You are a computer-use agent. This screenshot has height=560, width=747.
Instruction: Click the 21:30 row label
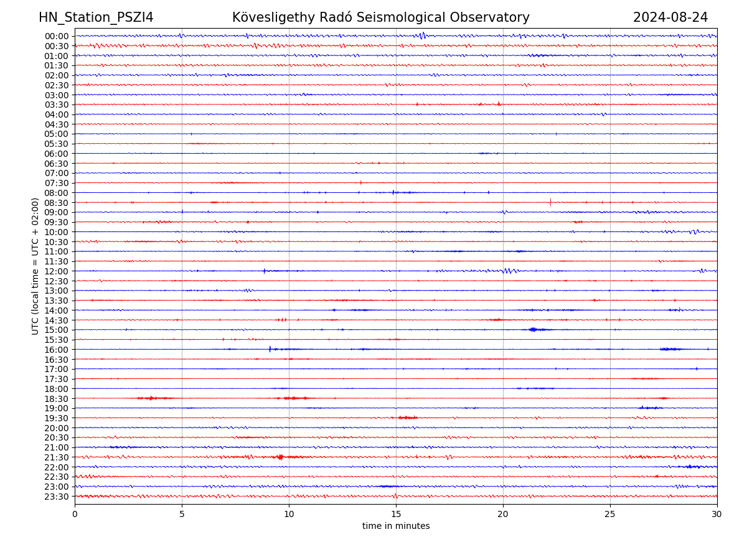click(57, 457)
